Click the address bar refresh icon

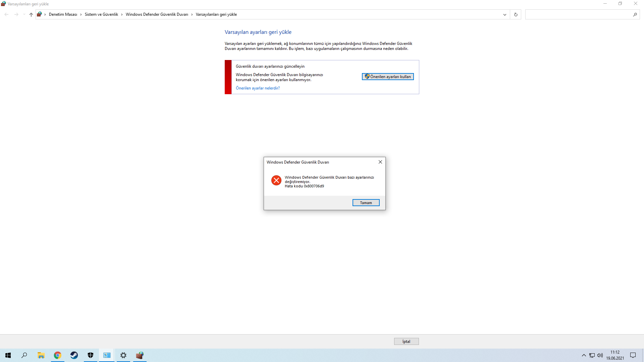tap(516, 14)
